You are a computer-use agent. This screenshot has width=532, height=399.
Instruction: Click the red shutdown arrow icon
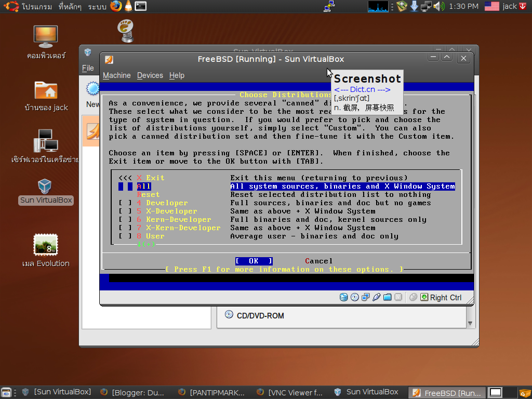tap(523, 6)
